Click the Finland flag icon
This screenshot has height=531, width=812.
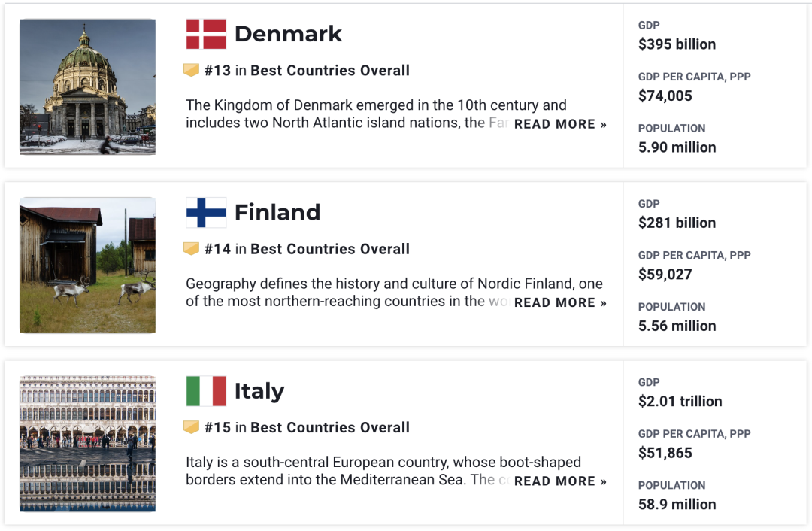206,213
